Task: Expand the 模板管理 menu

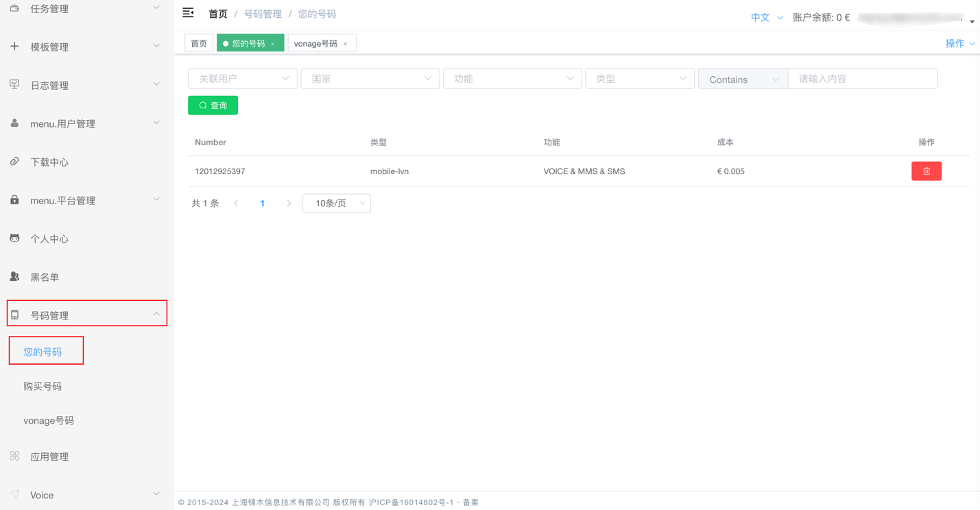Action: [x=156, y=47]
